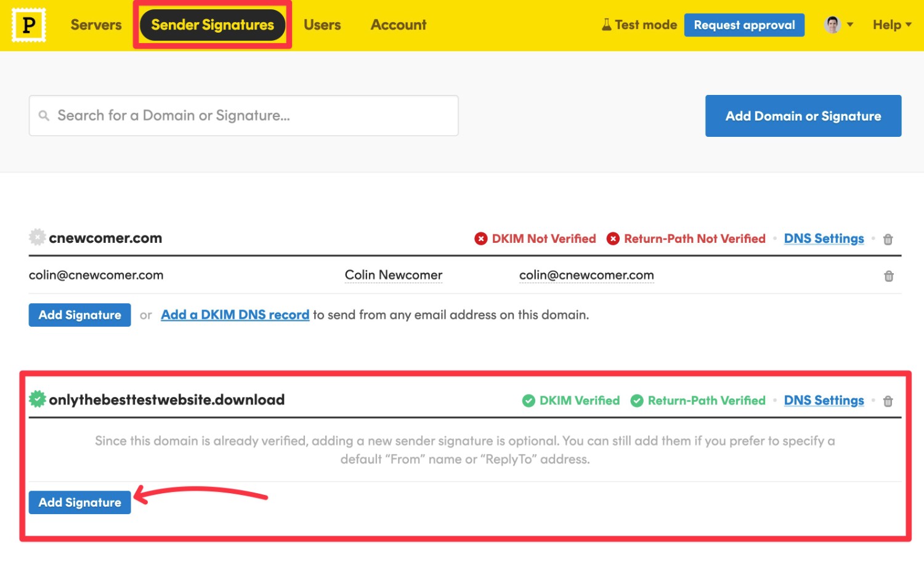
Task: Click the search magnifier icon
Action: 44,115
